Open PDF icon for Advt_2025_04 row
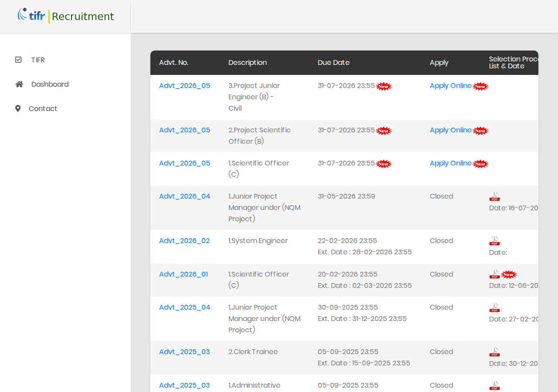 coord(494,308)
